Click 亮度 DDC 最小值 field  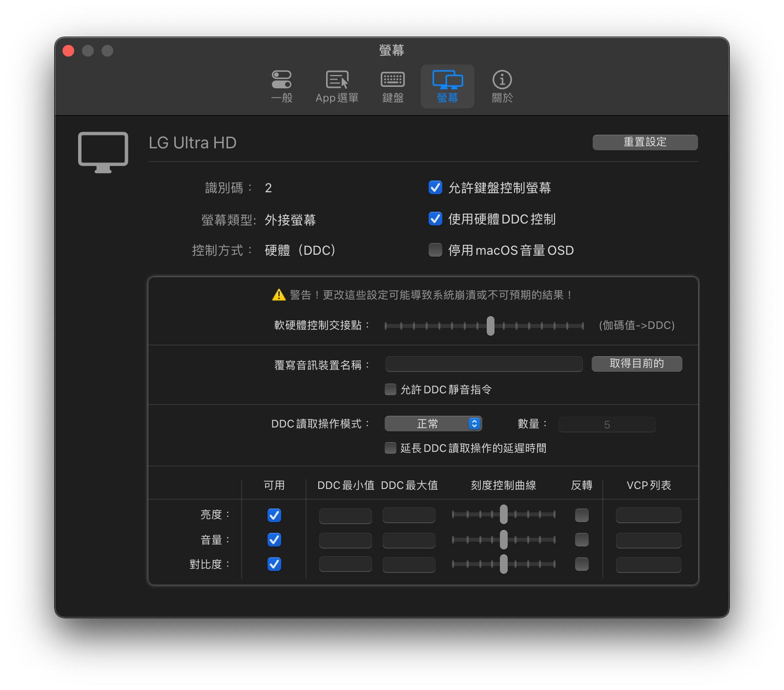tap(346, 516)
